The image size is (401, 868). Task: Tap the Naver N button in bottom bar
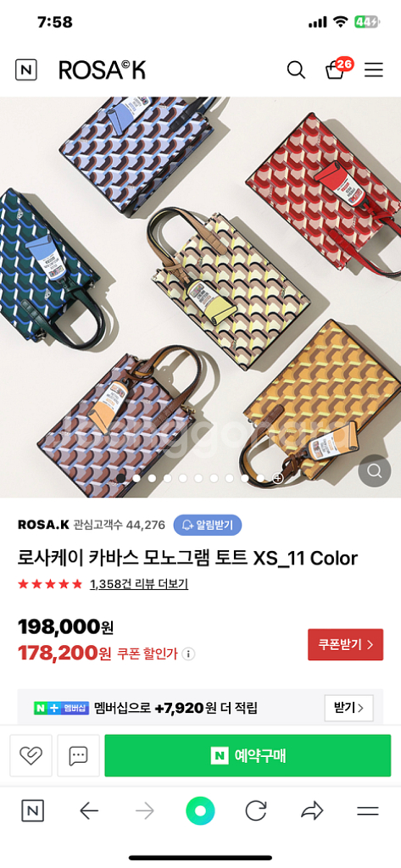tap(33, 811)
